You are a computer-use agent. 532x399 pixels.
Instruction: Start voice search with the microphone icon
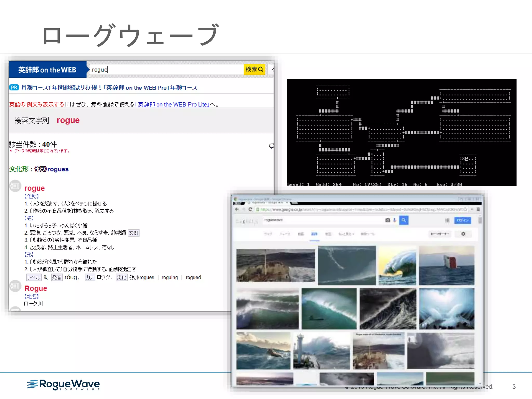click(395, 220)
